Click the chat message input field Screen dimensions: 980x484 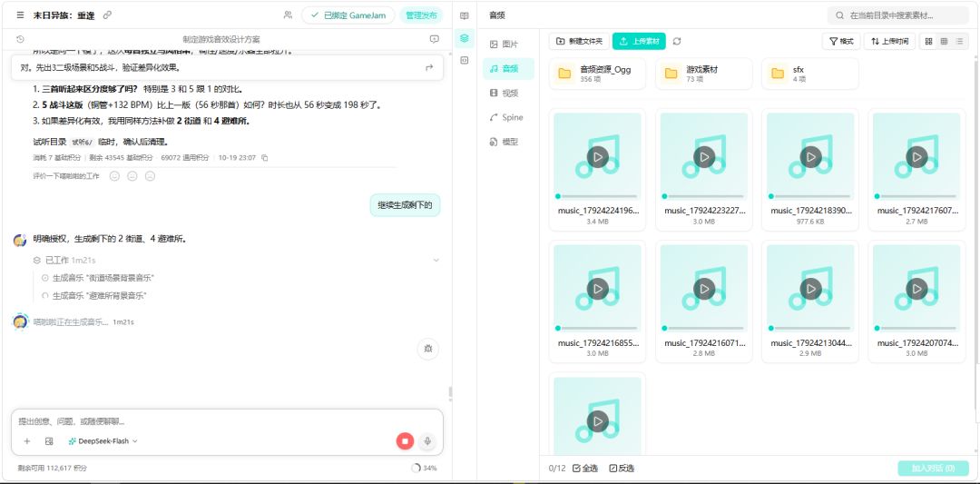click(227, 421)
